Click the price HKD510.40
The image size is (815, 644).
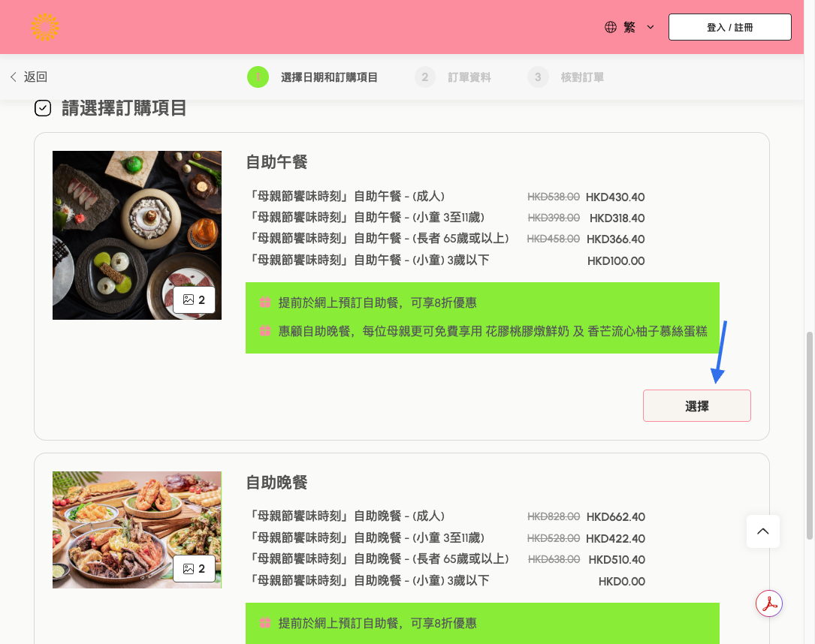tap(617, 560)
